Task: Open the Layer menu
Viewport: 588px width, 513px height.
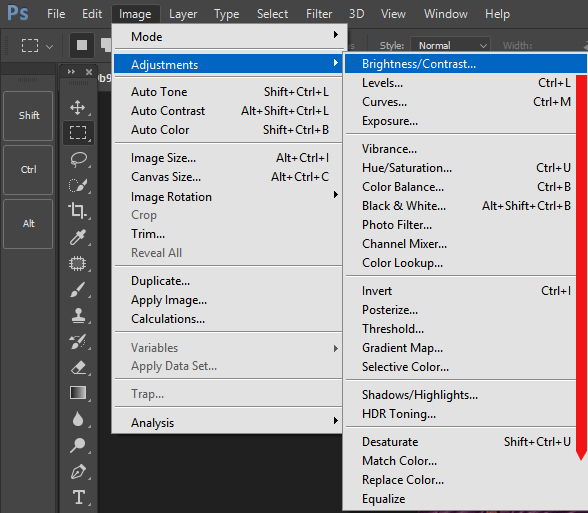Action: (x=183, y=14)
